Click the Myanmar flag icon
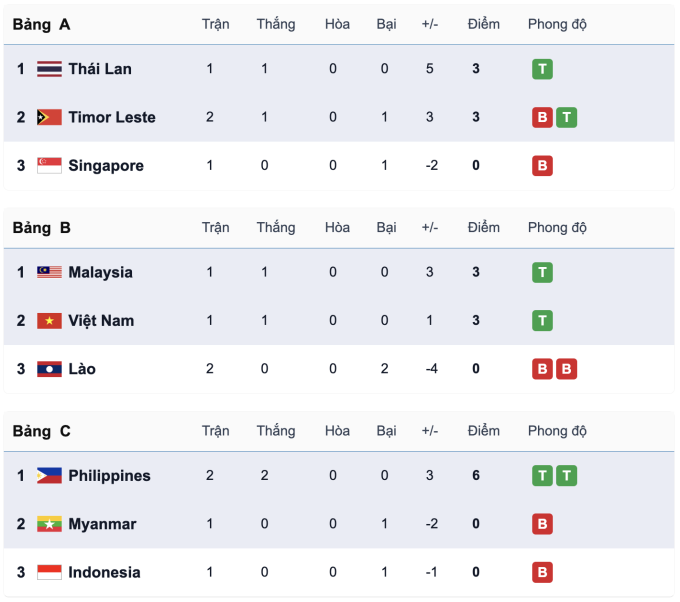The image size is (680, 602). click(49, 524)
